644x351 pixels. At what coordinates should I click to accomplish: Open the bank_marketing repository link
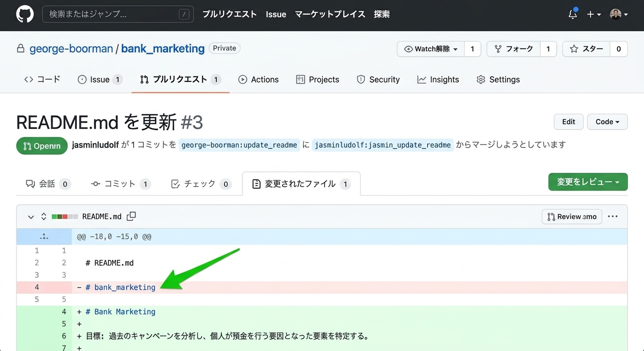[x=162, y=48]
